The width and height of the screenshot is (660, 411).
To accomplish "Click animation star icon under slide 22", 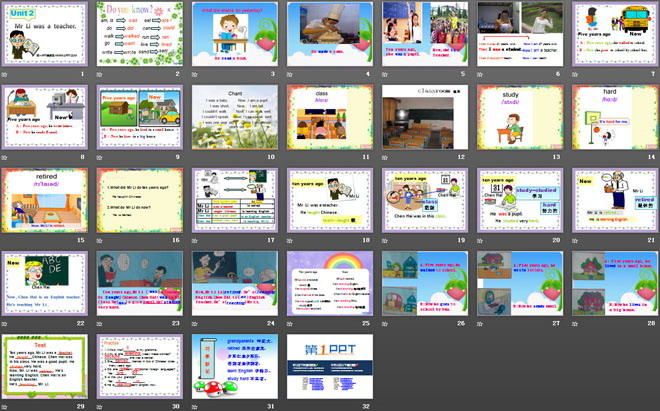I will (5, 324).
